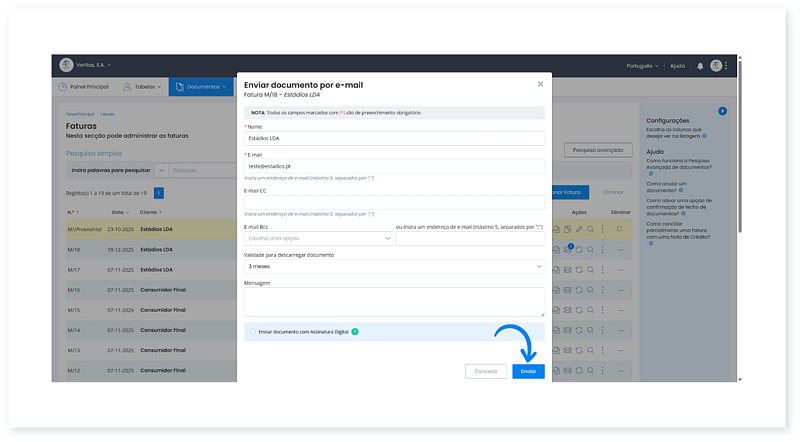Image resolution: width=800 pixels, height=442 pixels.
Task: Click the Veritas company logo icon
Action: point(66,65)
